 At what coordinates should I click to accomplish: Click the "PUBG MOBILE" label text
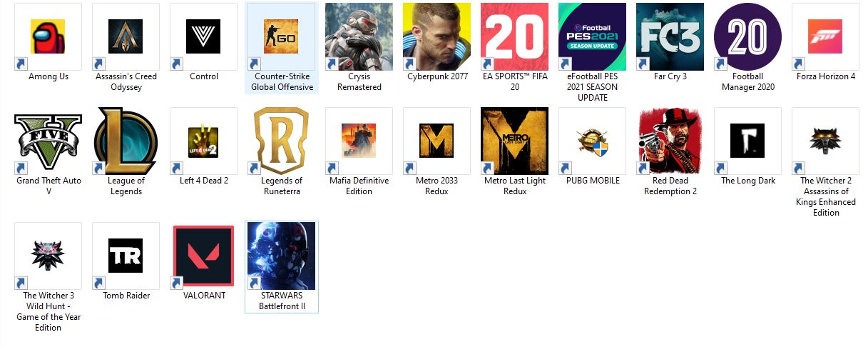[x=593, y=181]
